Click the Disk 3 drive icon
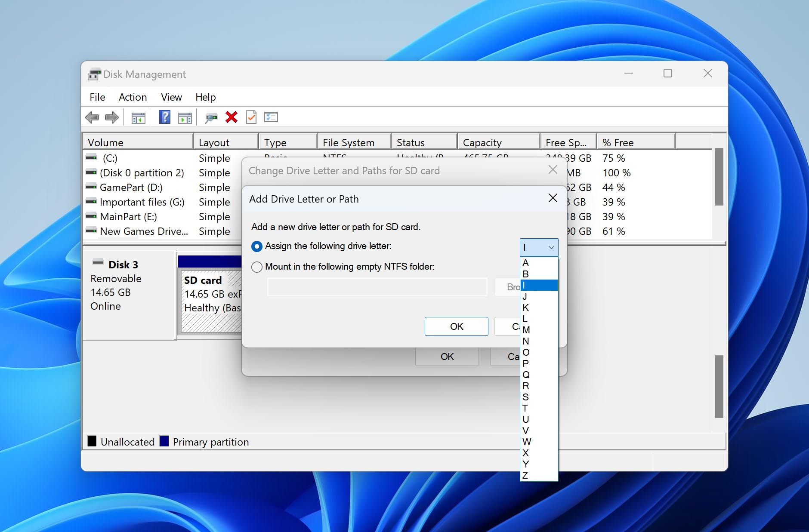Viewport: 809px width, 532px height. click(x=98, y=262)
